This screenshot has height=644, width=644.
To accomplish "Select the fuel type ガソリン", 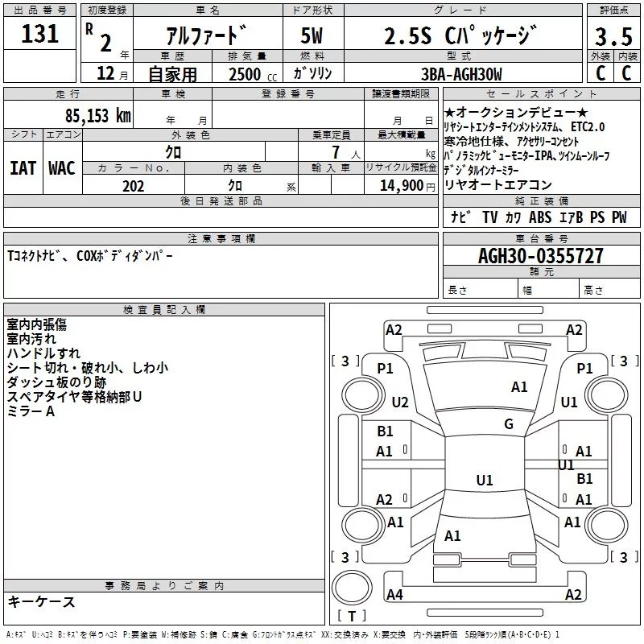I will (x=312, y=73).
